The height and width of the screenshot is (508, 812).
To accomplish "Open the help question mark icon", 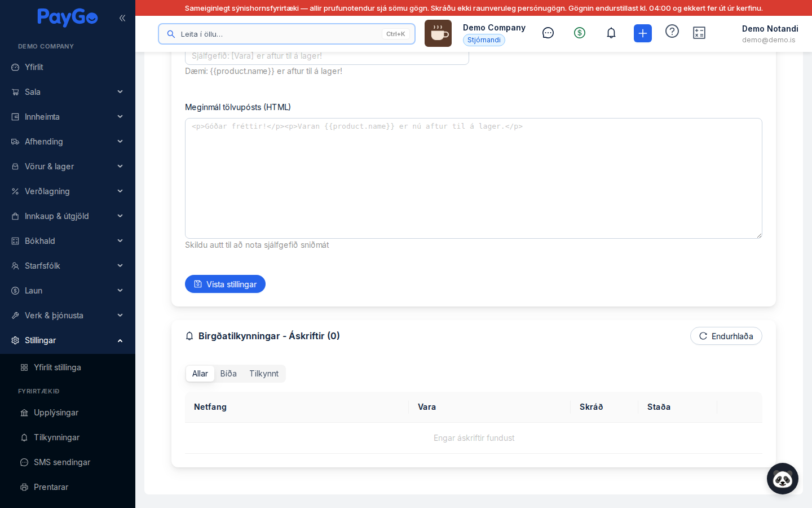I will pos(672,31).
